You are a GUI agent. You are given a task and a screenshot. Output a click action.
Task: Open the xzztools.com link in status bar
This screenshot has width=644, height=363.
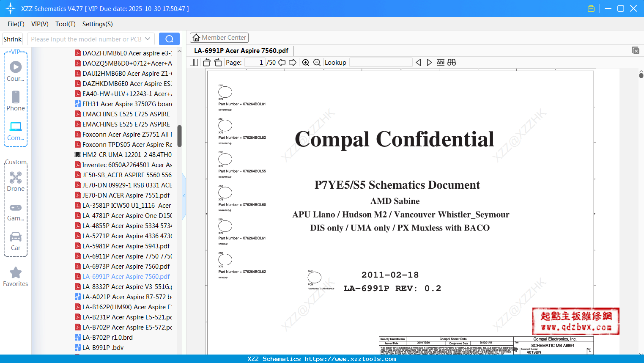click(351, 359)
